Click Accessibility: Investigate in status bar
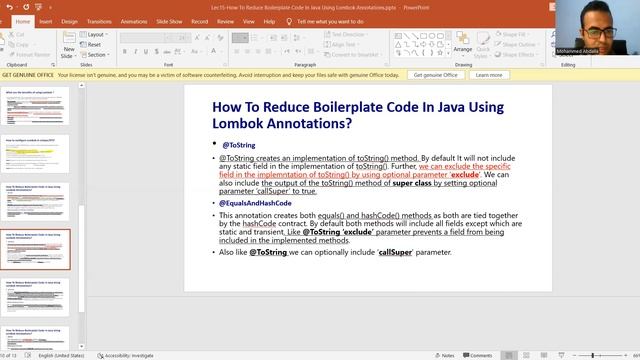This screenshot has width=640, height=360. [125, 356]
